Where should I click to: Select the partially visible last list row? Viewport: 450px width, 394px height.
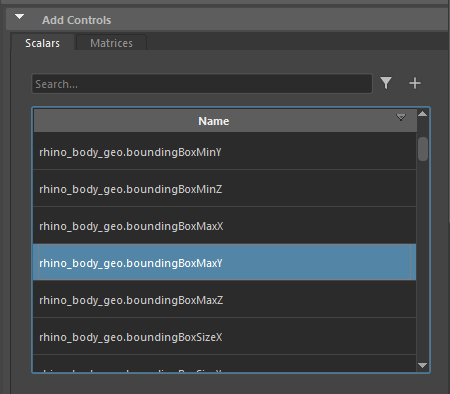(225, 363)
